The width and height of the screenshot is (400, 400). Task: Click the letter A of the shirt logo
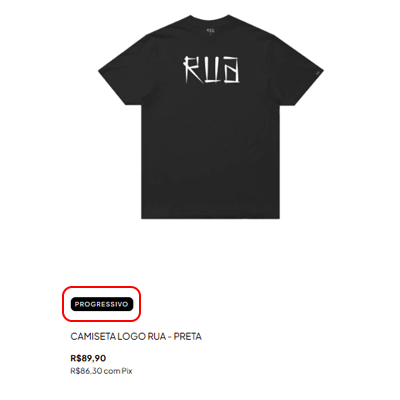pos(231,71)
